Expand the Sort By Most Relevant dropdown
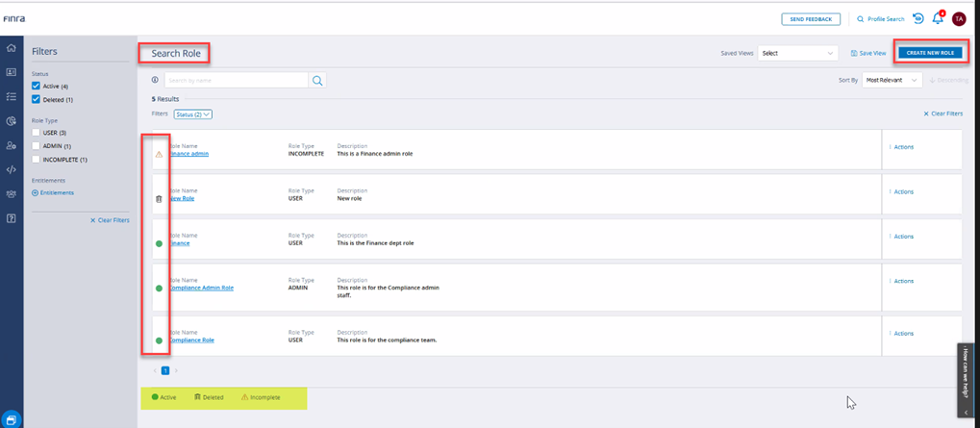This screenshot has width=980, height=428. click(892, 80)
